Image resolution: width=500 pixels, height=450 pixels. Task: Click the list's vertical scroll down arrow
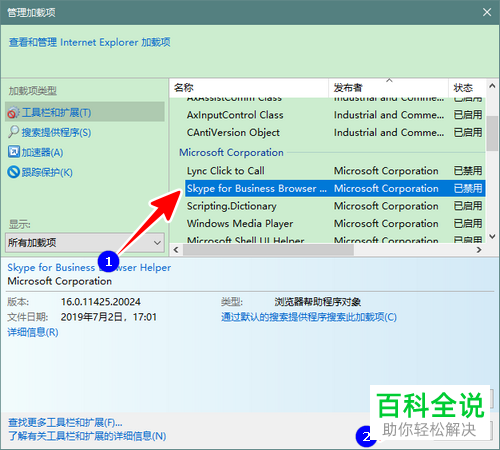492,236
